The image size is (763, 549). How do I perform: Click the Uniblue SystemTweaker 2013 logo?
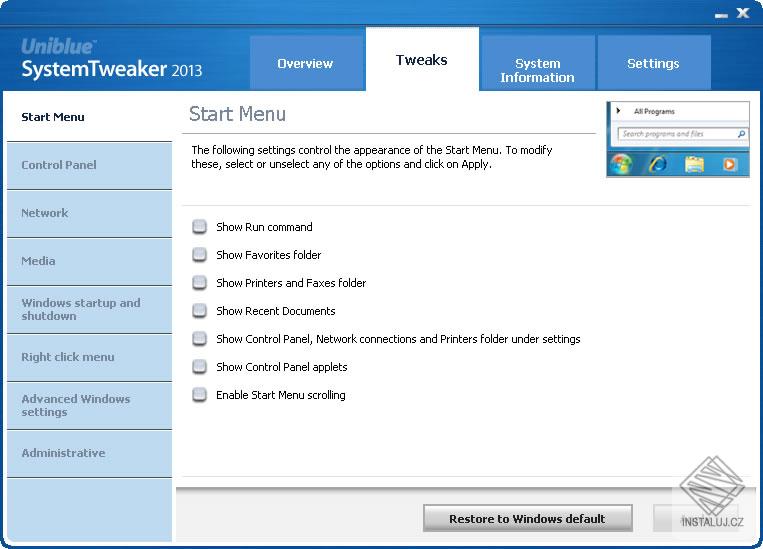click(x=111, y=59)
